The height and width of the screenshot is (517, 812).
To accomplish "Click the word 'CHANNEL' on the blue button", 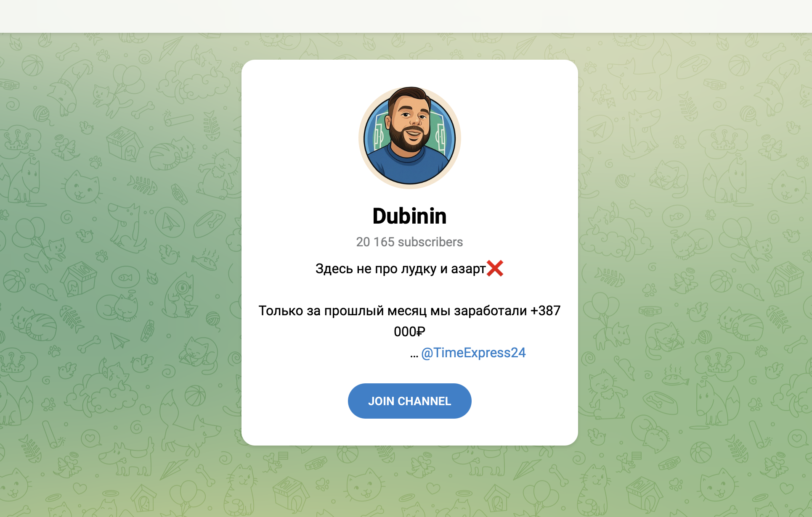I will (424, 401).
